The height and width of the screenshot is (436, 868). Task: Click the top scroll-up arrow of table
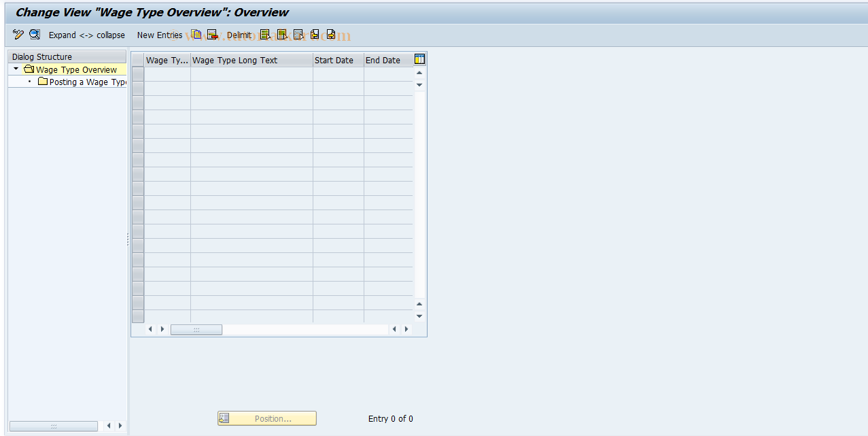419,73
